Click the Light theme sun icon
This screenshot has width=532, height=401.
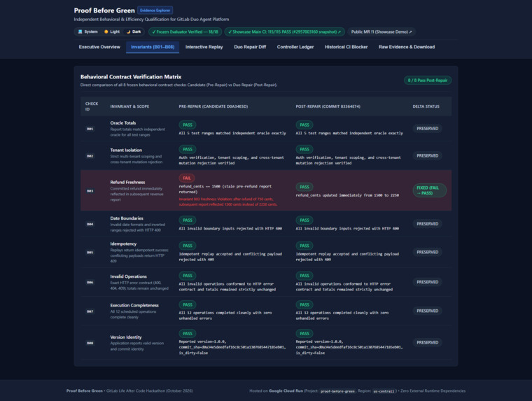(x=106, y=31)
